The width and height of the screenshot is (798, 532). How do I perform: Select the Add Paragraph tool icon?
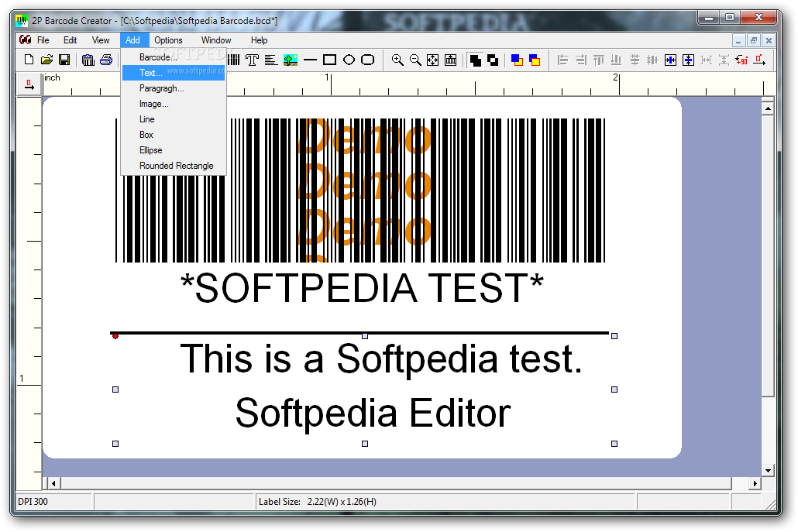click(x=270, y=60)
